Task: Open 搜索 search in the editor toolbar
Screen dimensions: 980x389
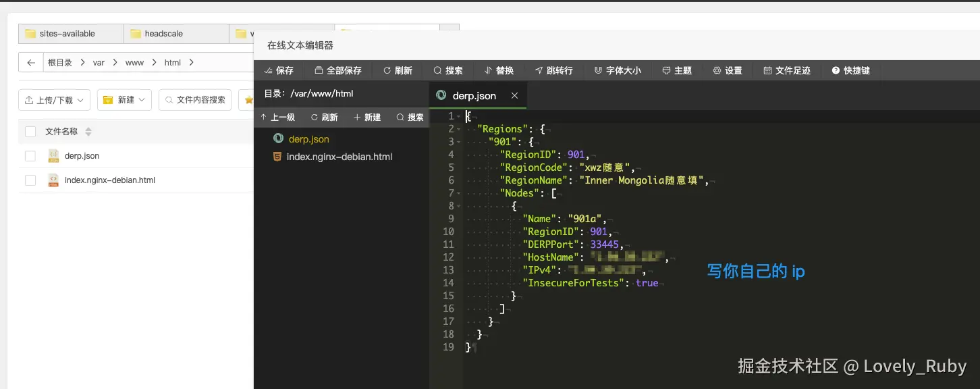Action: click(448, 70)
